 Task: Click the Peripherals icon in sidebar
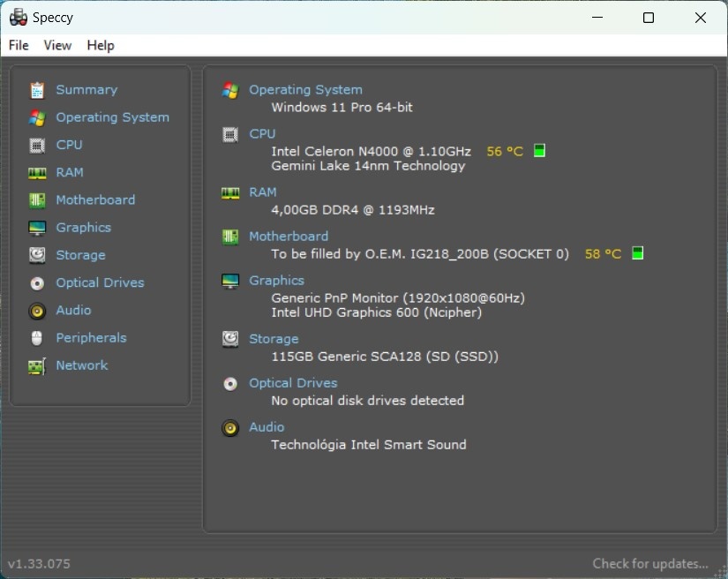tap(36, 337)
